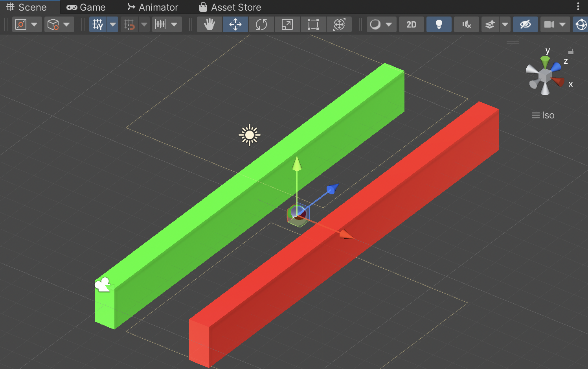Open the scene effects dropdown arrow

(x=505, y=24)
